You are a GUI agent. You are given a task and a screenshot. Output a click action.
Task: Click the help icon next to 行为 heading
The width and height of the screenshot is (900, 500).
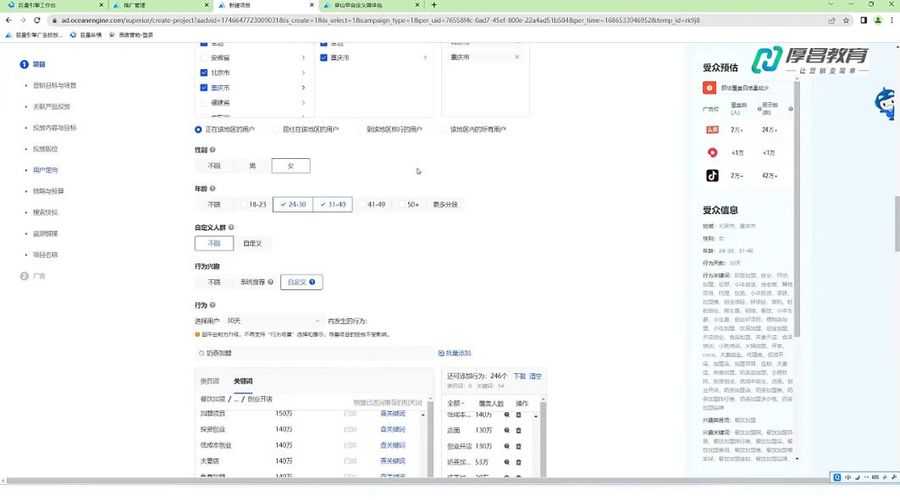(212, 305)
